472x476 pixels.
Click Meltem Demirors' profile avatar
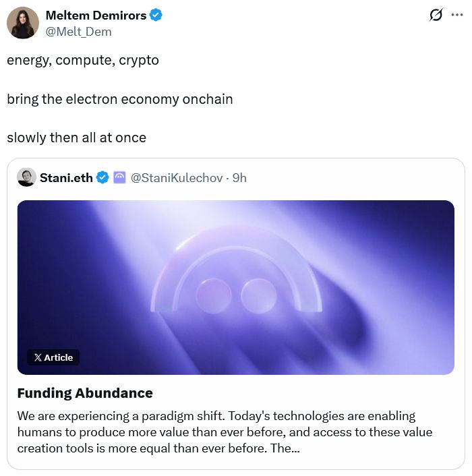coord(22,23)
